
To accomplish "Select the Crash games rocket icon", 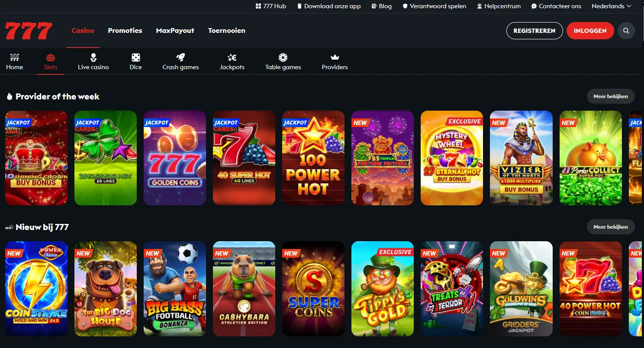I will (180, 57).
